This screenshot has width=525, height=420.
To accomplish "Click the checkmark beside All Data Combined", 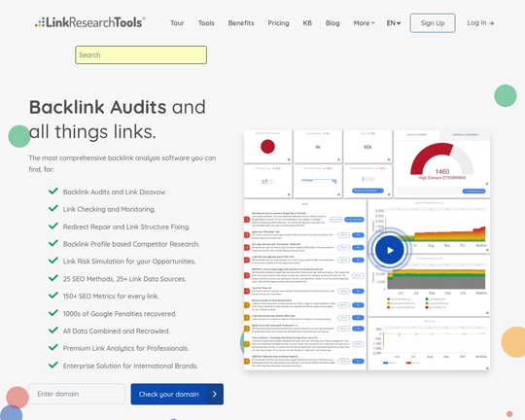I will [53, 331].
